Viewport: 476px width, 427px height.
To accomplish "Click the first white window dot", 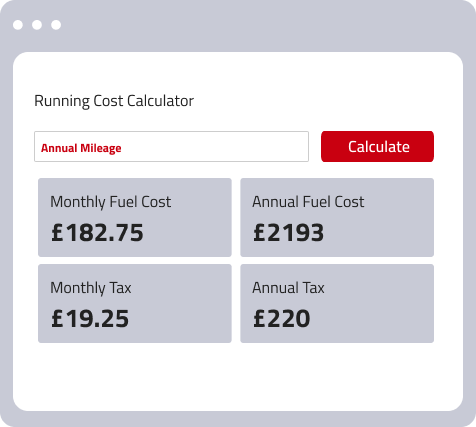I will (x=18, y=25).
